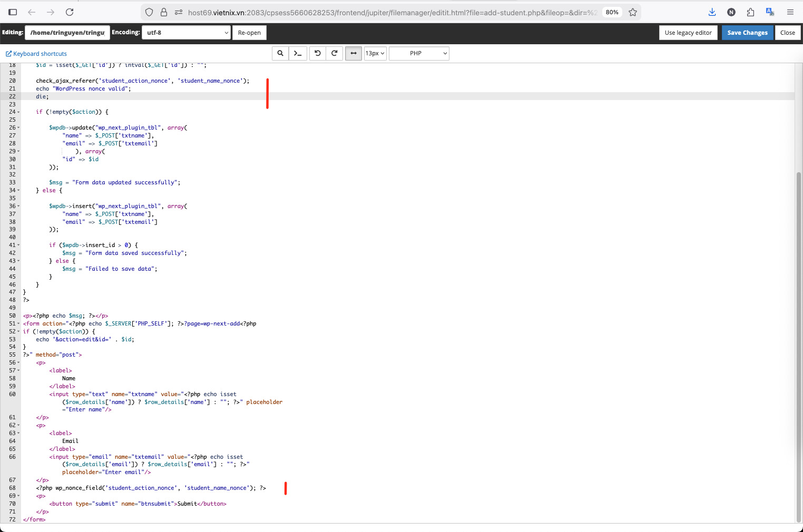The width and height of the screenshot is (803, 532).
Task: Toggle word wrap in the editor
Action: [353, 53]
